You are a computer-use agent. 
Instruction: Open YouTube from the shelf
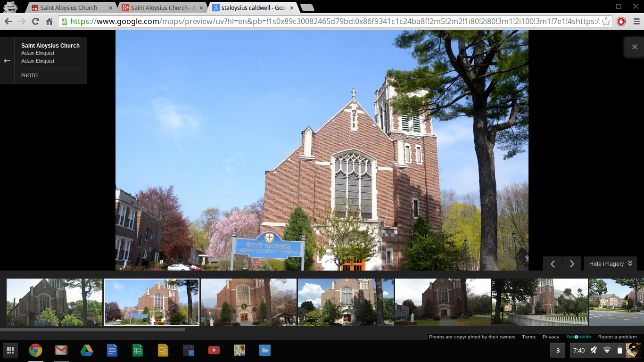tap(214, 350)
